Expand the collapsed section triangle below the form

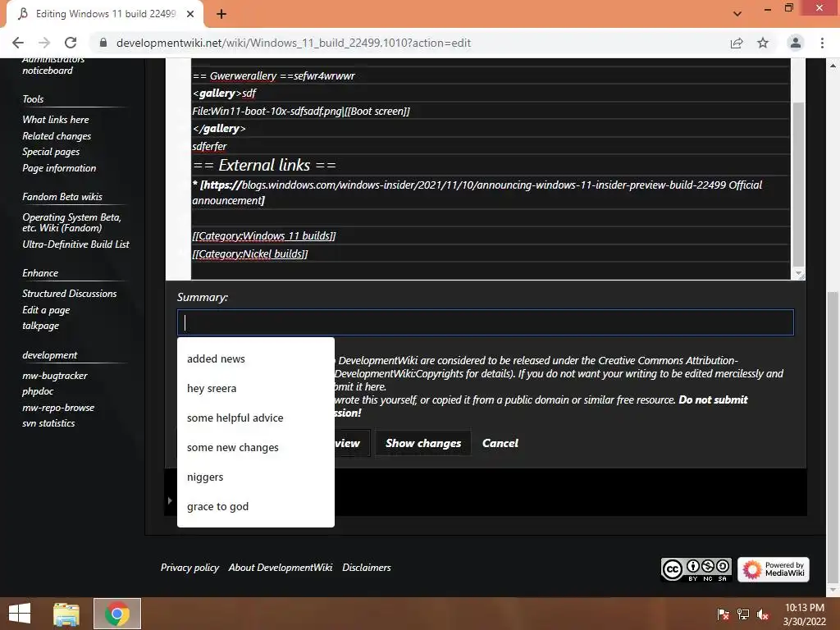(170, 500)
